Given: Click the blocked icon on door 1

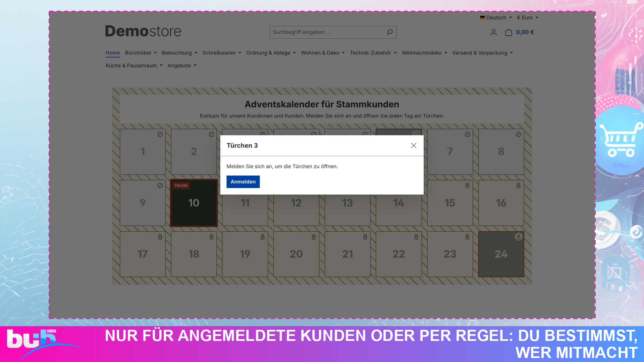Looking at the screenshot, I should pyautogui.click(x=160, y=134).
